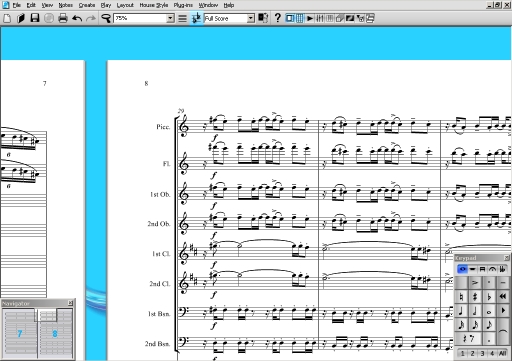Viewport: 512px width, 361px height.
Task: Open a score file using the Open icon
Action: [x=21, y=18]
